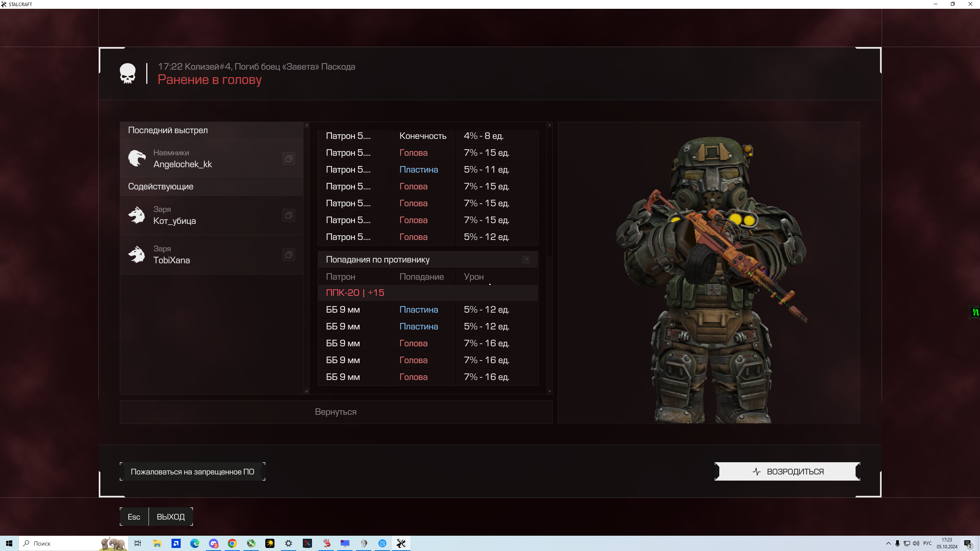Image resolution: width=980 pixels, height=551 pixels.
Task: Open File Explorer from the taskbar
Action: coord(157,543)
